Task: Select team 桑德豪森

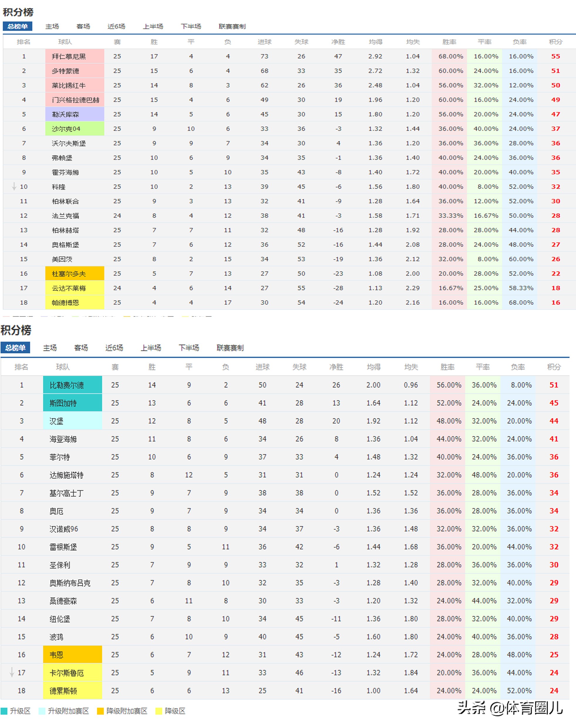Action: (x=63, y=601)
